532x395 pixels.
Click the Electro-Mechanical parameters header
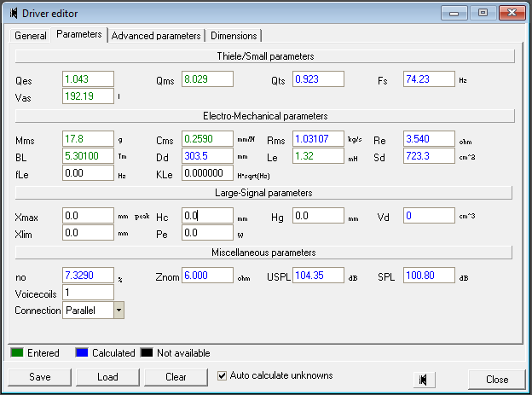coord(265,116)
